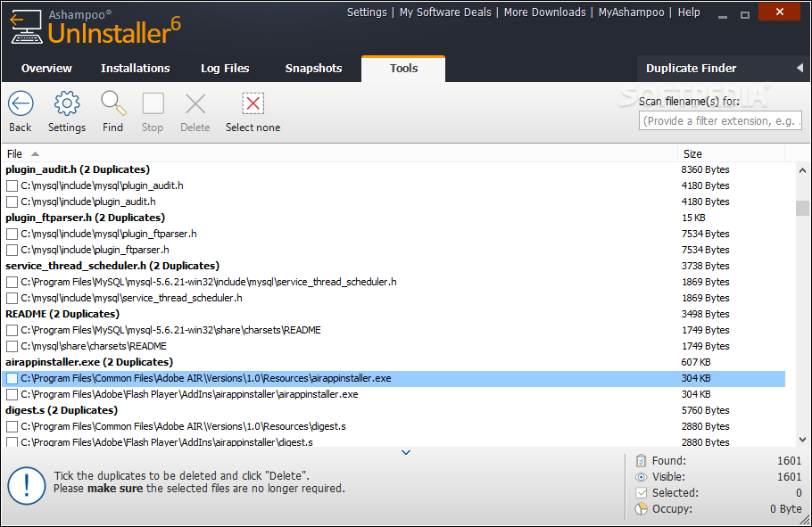Start a scan with the Find magnifier
Viewport: 812px width, 527px height.
pyautogui.click(x=113, y=103)
